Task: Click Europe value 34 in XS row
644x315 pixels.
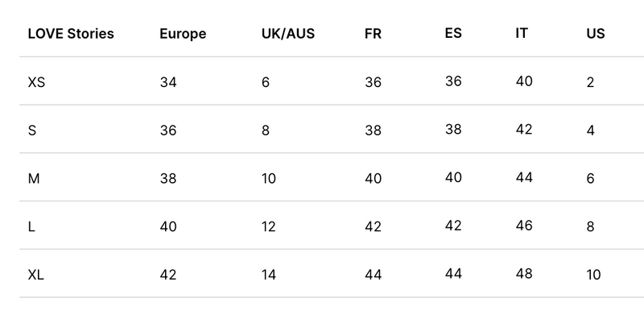Action: coord(168,82)
